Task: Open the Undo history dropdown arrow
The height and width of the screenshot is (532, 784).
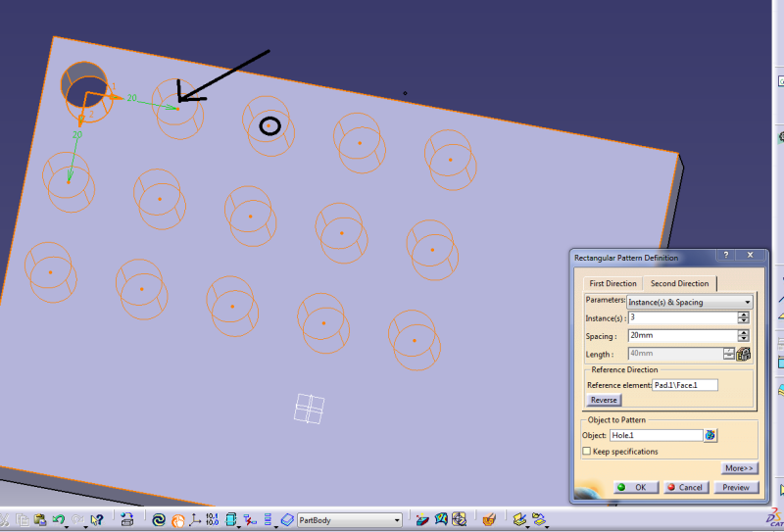Action: (x=66, y=527)
